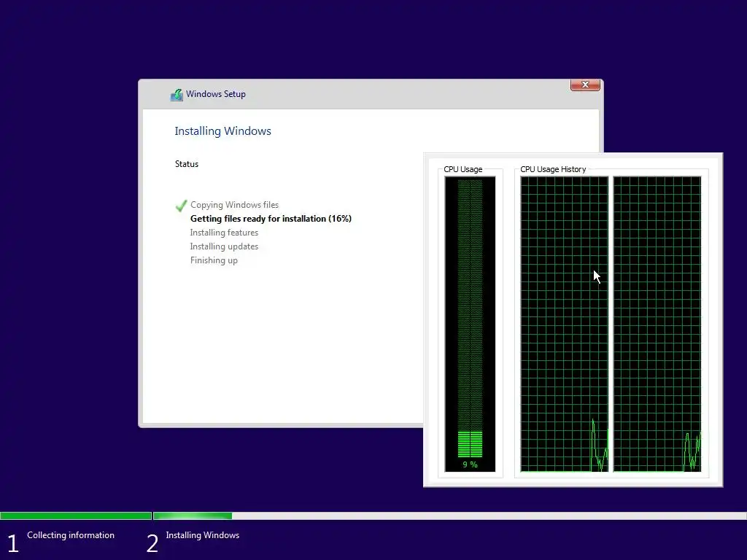Click the Windows Setup title icon
The image size is (747, 560).
[x=177, y=95]
